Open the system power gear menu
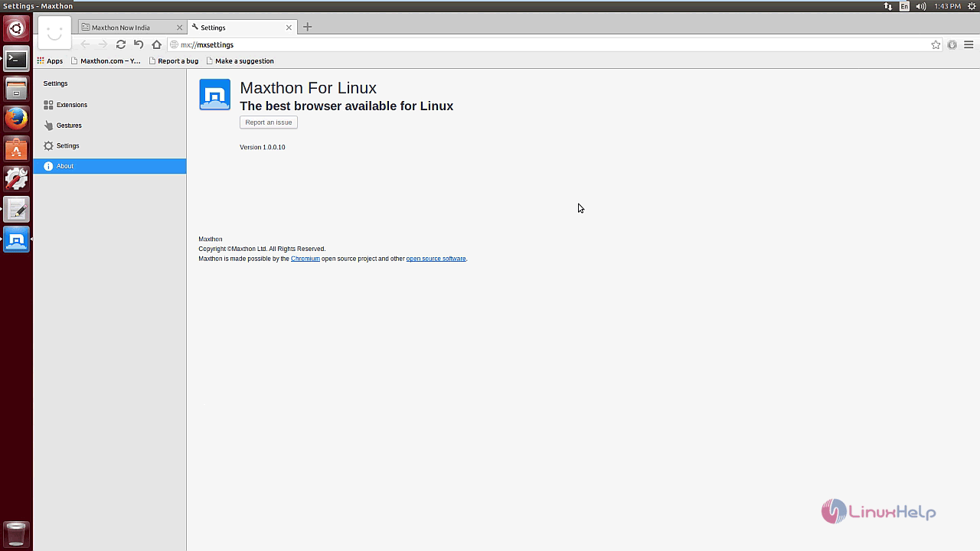The width and height of the screenshot is (980, 551). 972,6
